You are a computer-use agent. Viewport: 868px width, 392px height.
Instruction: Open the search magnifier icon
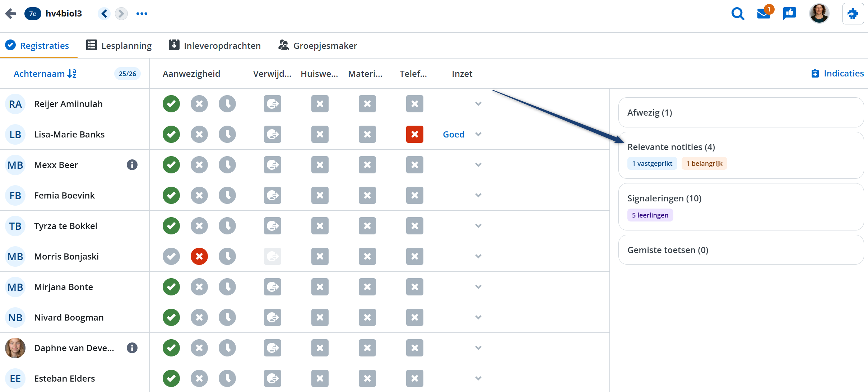[x=738, y=14]
